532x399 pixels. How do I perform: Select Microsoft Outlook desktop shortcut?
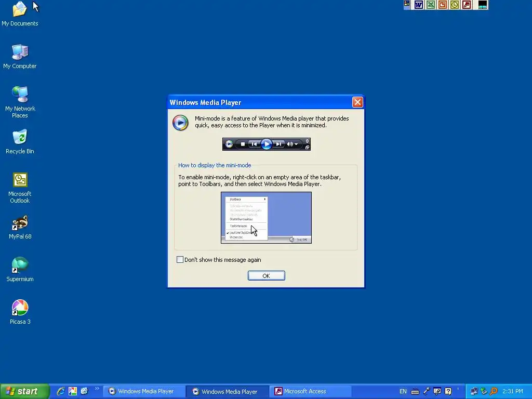point(20,188)
